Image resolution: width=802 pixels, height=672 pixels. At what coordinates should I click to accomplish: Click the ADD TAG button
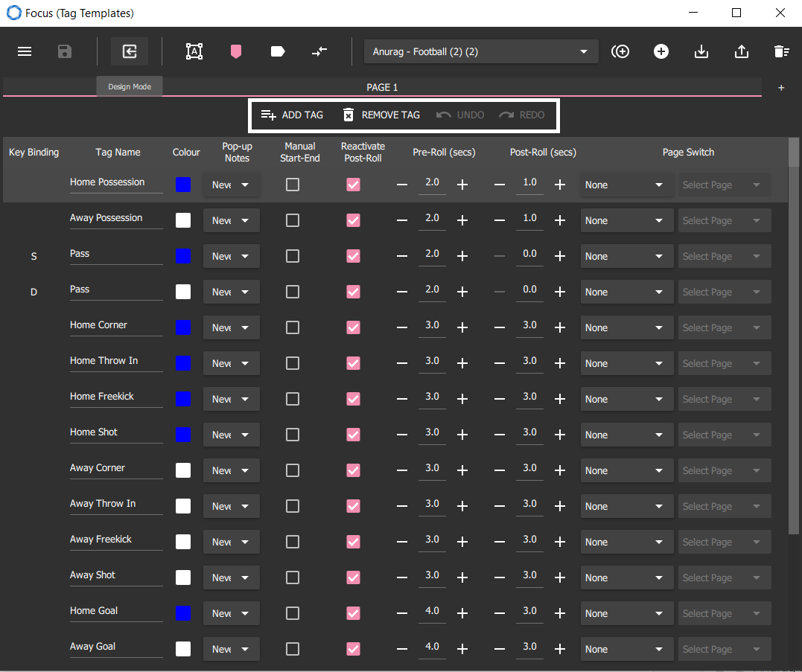292,115
